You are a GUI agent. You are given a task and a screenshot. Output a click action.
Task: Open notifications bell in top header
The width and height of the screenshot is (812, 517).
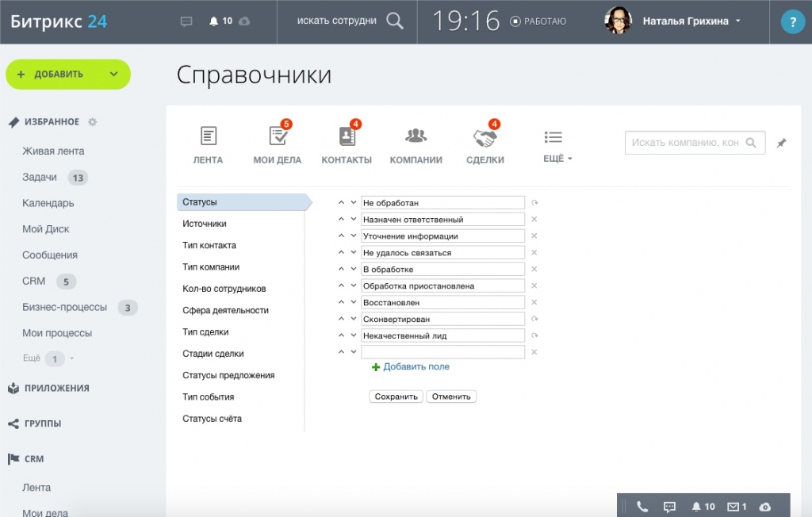(213, 21)
